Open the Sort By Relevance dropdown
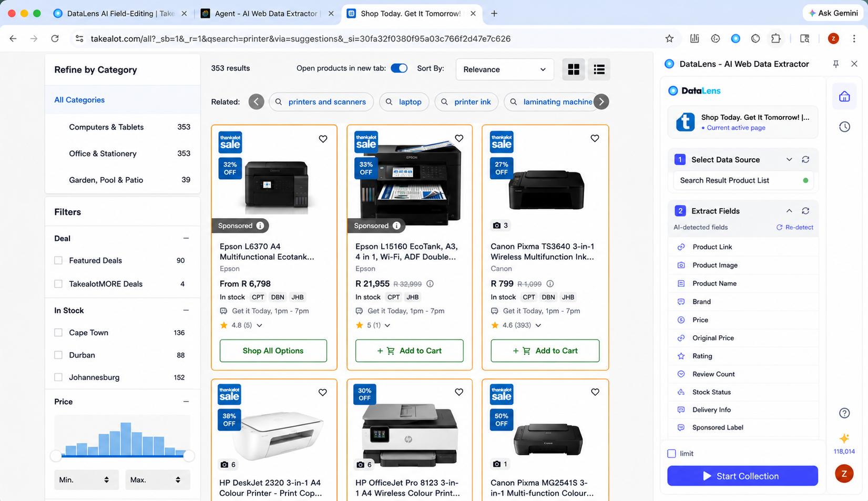This screenshot has width=868, height=501. click(x=505, y=69)
